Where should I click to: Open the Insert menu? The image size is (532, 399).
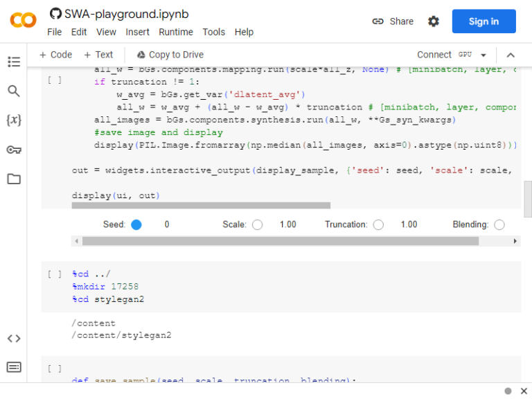pyautogui.click(x=137, y=32)
